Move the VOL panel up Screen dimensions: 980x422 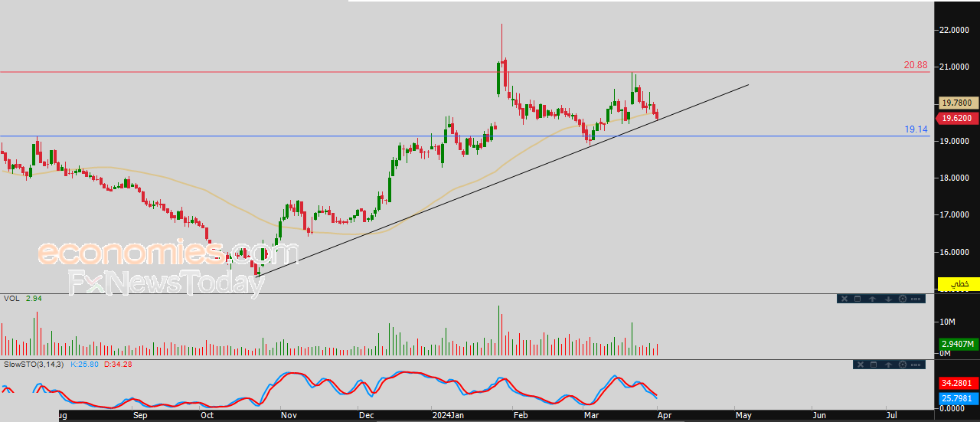(x=872, y=299)
